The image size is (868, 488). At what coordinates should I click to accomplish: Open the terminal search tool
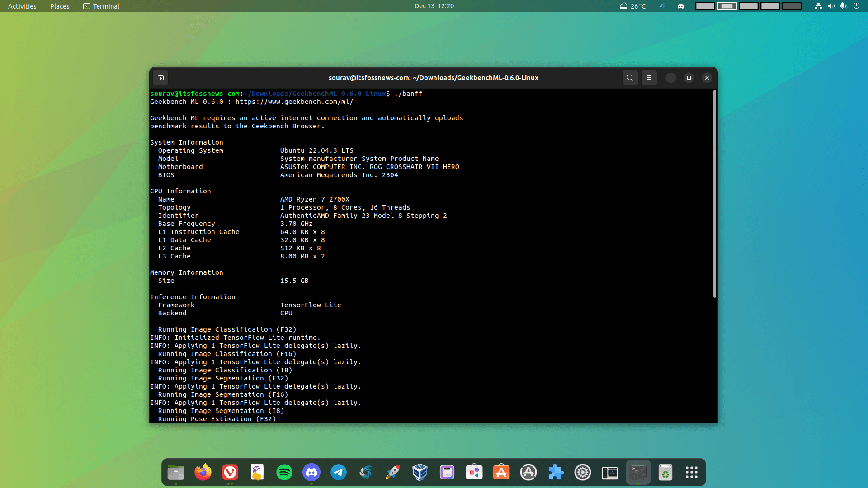click(x=630, y=77)
